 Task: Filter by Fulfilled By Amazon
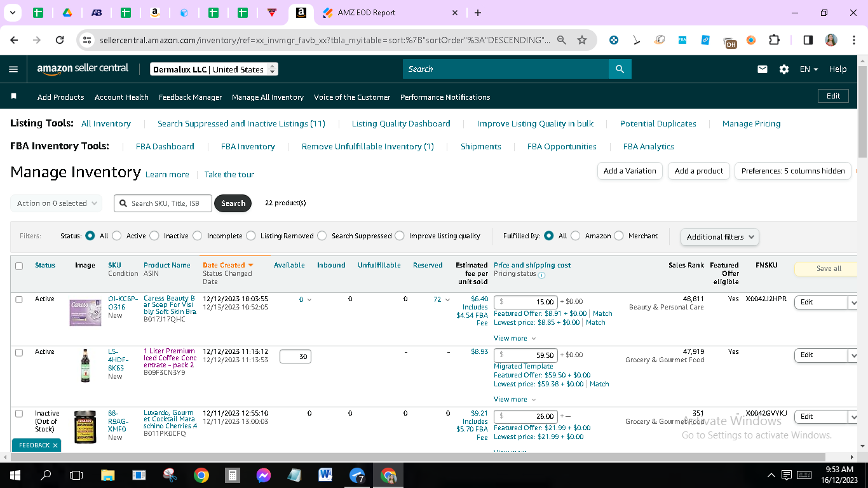click(x=576, y=236)
